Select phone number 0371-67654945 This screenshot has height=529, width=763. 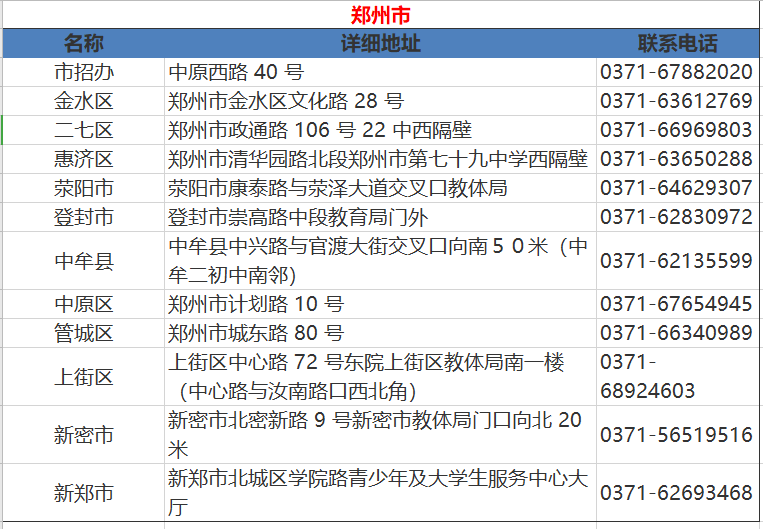(x=678, y=304)
